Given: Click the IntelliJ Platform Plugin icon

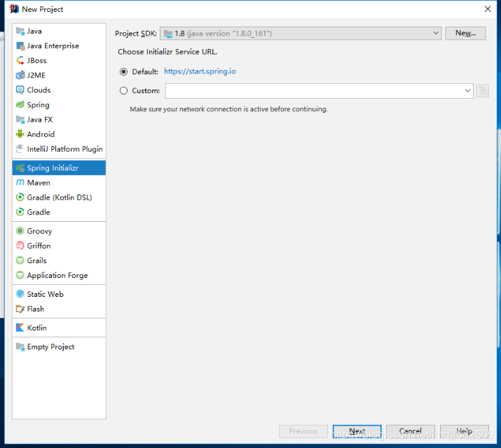Looking at the screenshot, I should pos(20,149).
